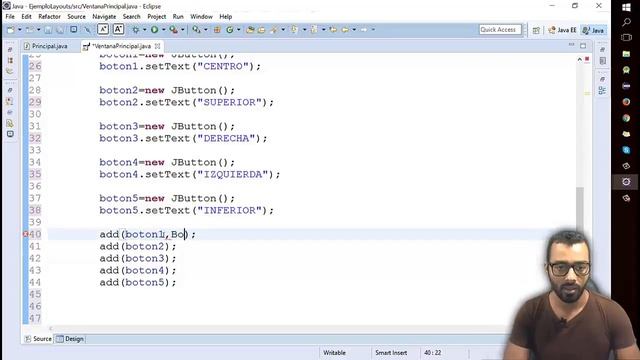Switch to the Source tab at bottom

point(38,339)
